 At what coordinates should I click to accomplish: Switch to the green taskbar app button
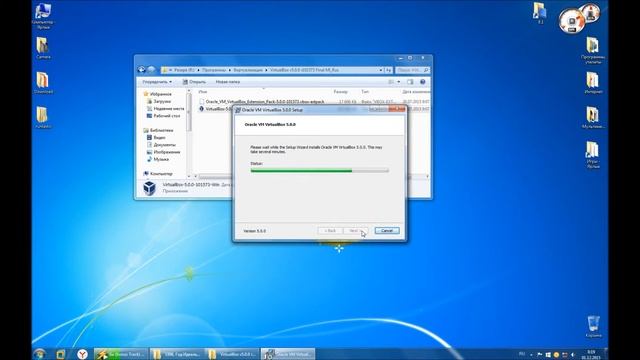121,354
